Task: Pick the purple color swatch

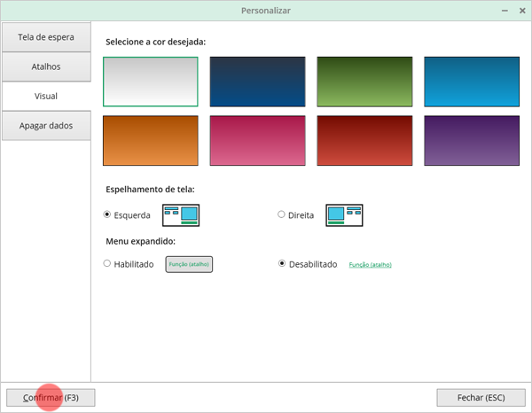Action: pos(472,141)
